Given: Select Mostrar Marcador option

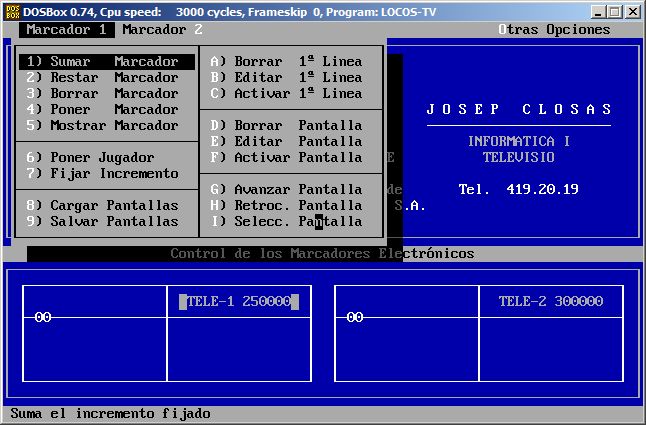Looking at the screenshot, I should tap(102, 126).
